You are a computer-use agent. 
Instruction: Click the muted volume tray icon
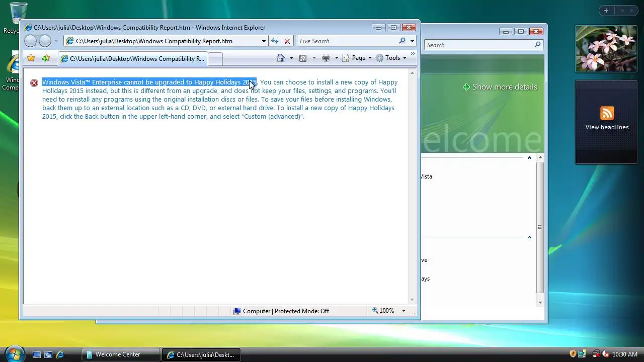click(605, 354)
